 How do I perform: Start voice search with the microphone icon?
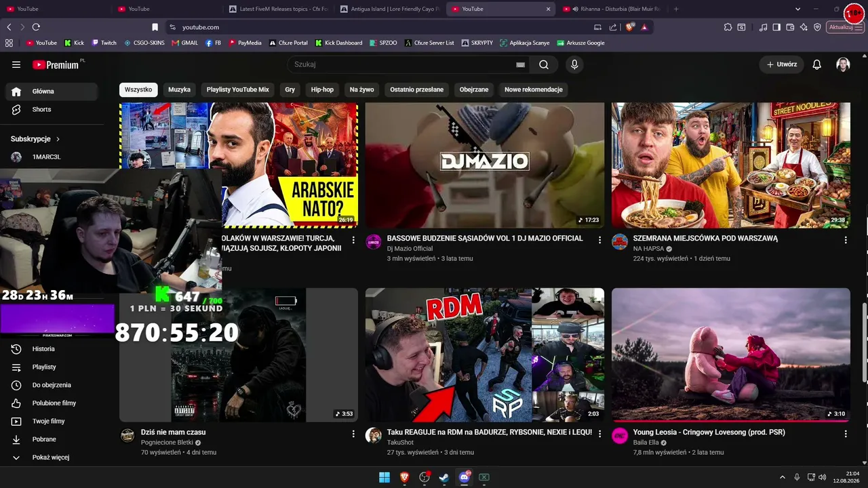[574, 64]
